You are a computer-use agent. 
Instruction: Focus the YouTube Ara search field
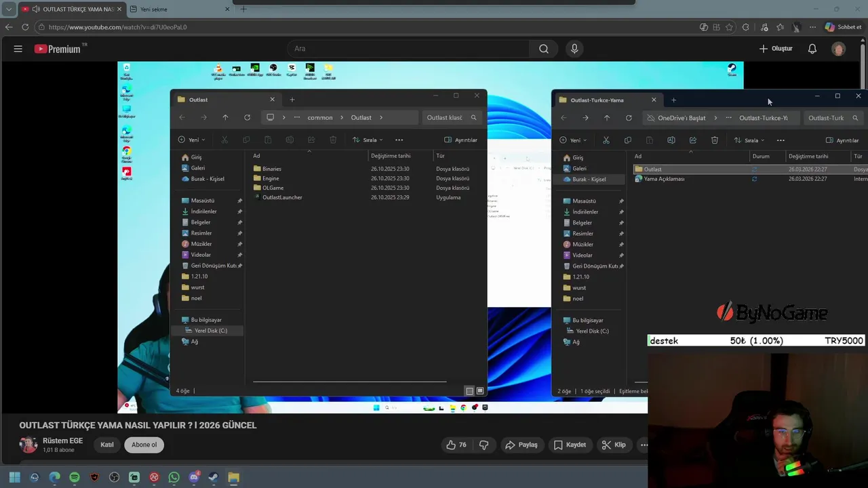pos(409,49)
